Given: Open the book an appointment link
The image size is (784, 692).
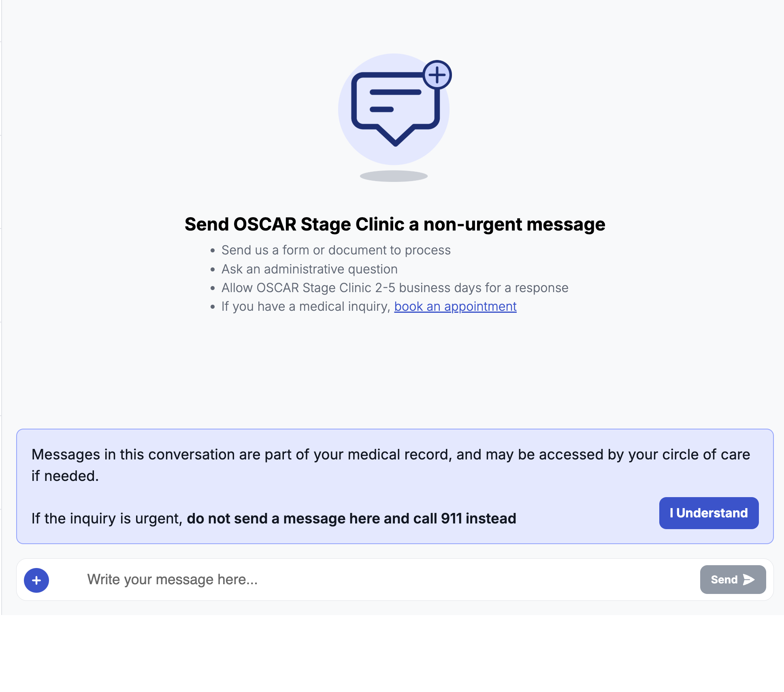Looking at the screenshot, I should (455, 307).
